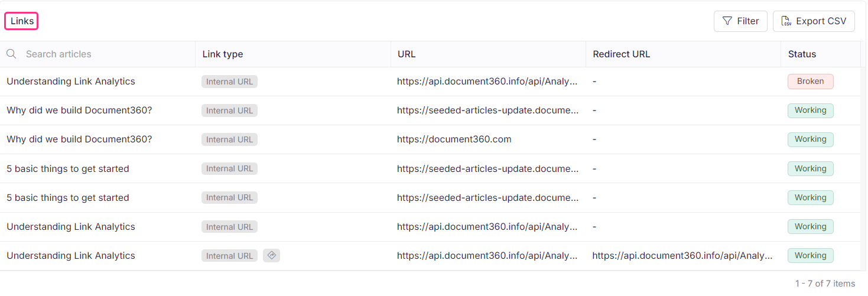Open Understanding Link Analytics in the redirected row
868x296 pixels.
coord(71,256)
